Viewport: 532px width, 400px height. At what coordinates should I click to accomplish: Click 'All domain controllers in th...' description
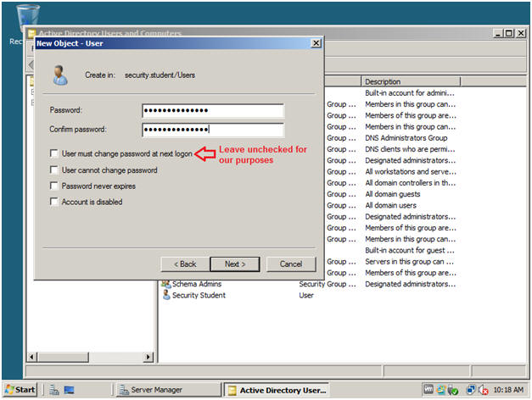(x=410, y=183)
